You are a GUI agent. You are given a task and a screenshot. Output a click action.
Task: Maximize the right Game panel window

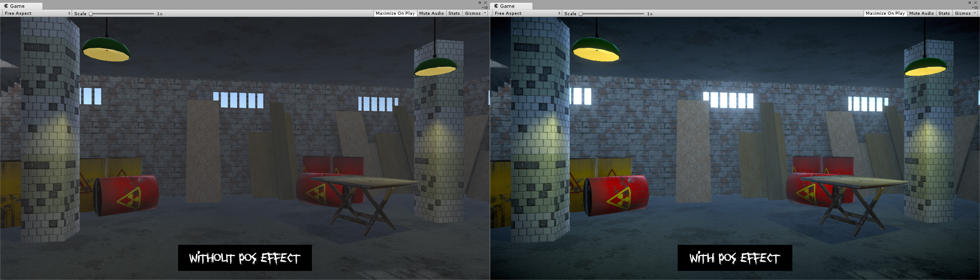tap(970, 3)
